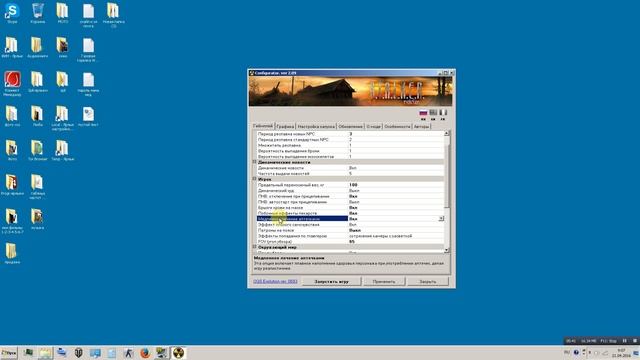Select the middle flag language icon
This screenshot has width=640, height=360.
point(433,112)
